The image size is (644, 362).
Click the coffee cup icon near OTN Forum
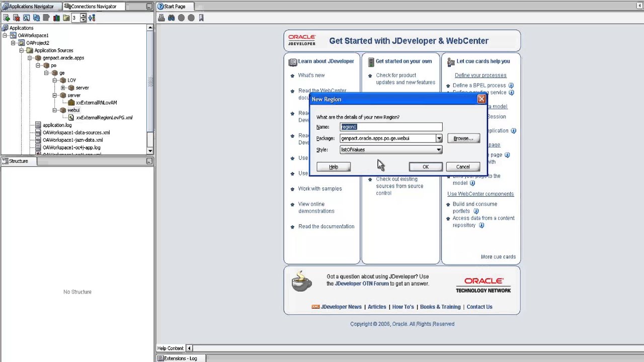tap(301, 281)
